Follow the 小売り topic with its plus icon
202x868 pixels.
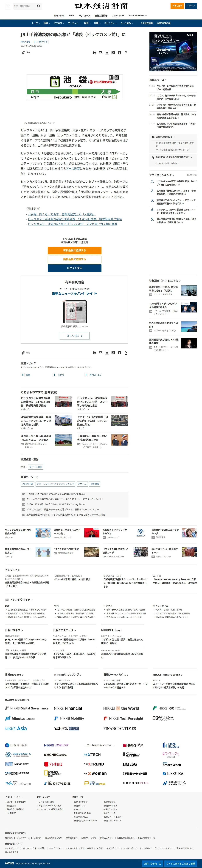point(54,375)
